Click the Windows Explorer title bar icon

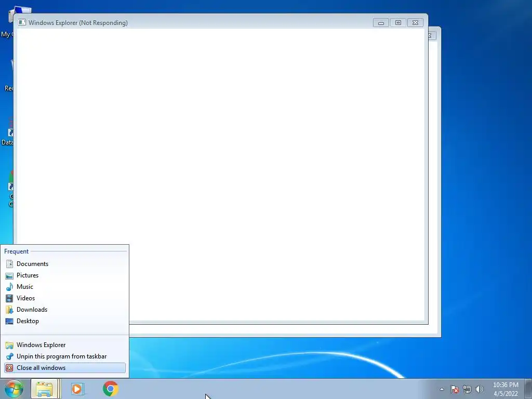22,23
